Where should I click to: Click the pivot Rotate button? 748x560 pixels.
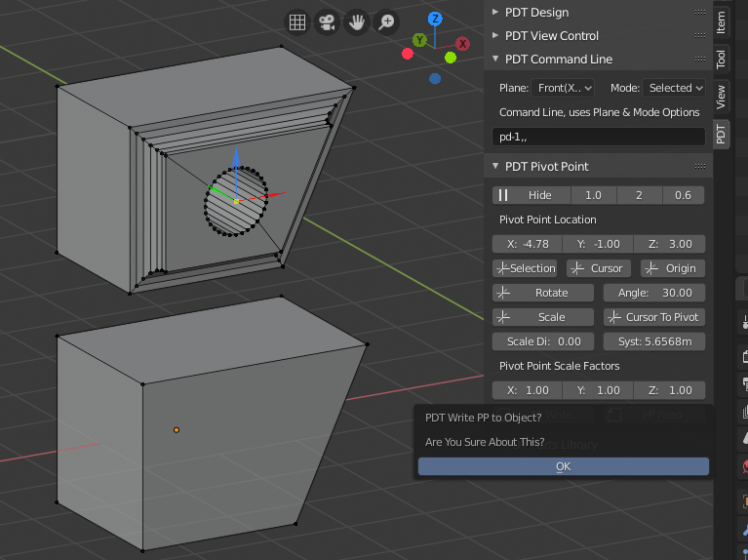click(x=543, y=293)
